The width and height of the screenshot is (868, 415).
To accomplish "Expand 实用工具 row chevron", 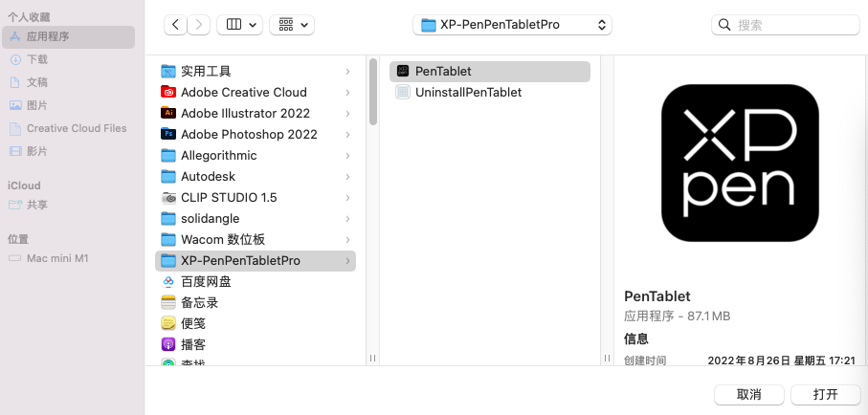I will pyautogui.click(x=347, y=72).
